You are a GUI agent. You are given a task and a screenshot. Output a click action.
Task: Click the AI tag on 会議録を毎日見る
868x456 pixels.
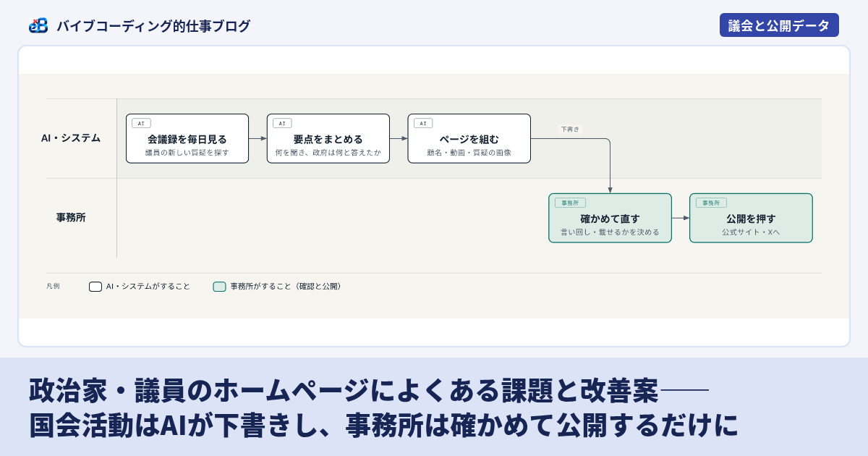click(x=141, y=123)
